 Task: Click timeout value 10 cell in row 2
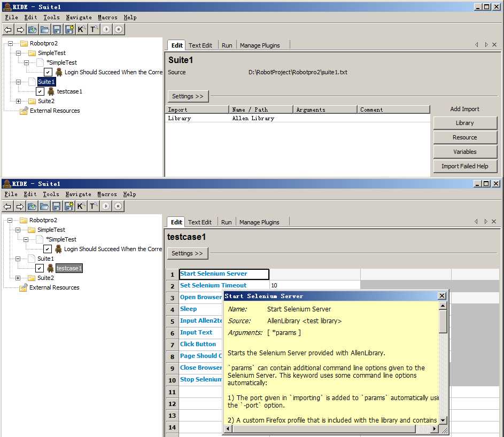pyautogui.click(x=315, y=285)
